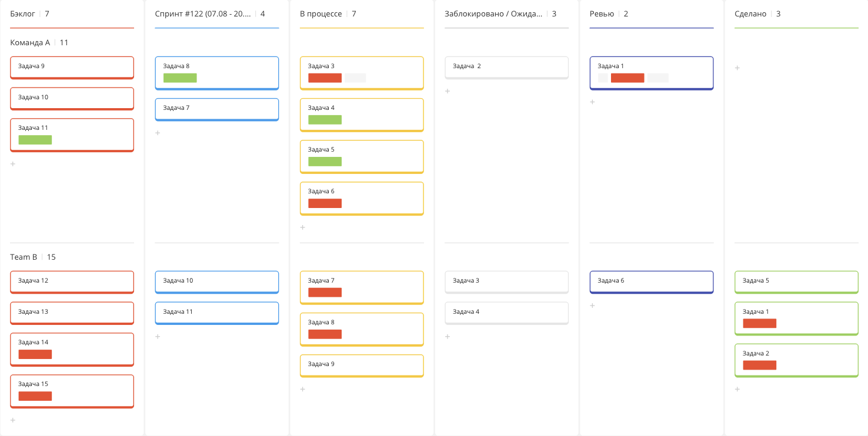Open Задача 13 card in Бэклог
Viewport: 868px width, 436px height.
coord(72,312)
